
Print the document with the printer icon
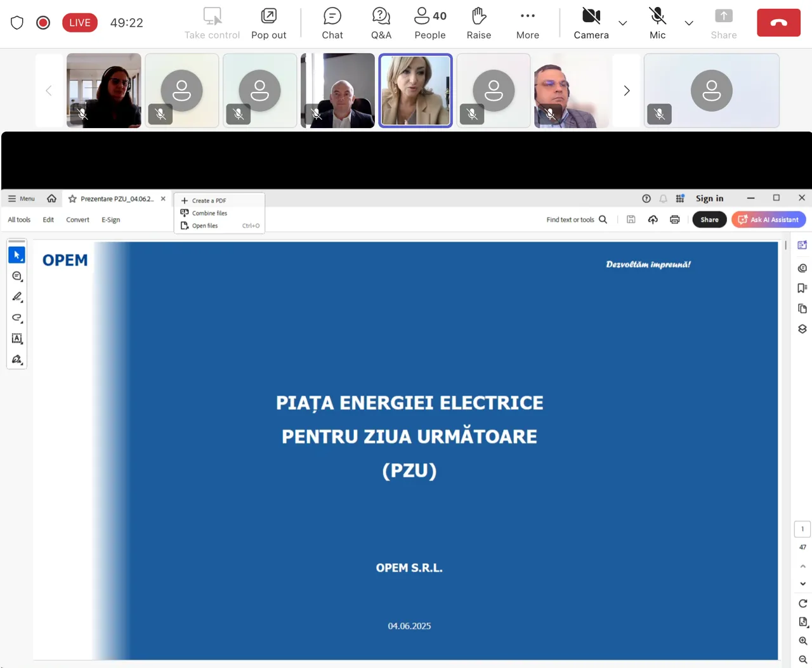[674, 219]
